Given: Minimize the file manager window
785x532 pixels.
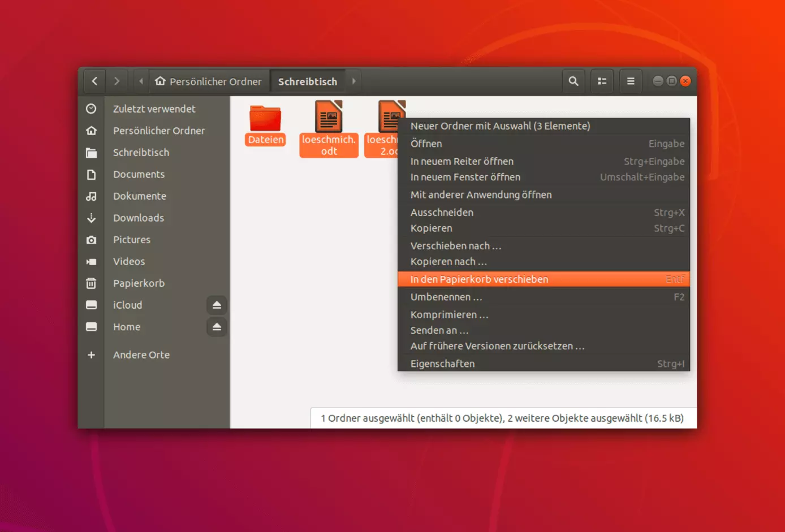Looking at the screenshot, I should tap(658, 81).
